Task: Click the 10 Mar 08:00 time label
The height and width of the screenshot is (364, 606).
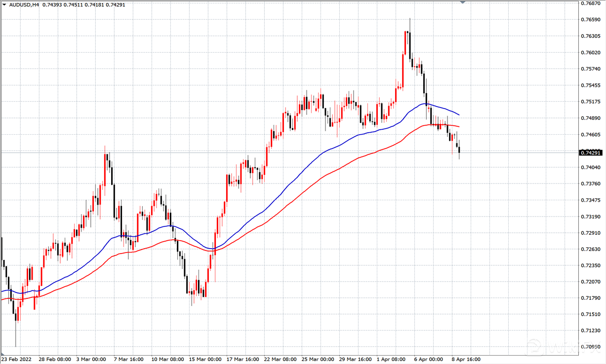Action: click(x=167, y=359)
